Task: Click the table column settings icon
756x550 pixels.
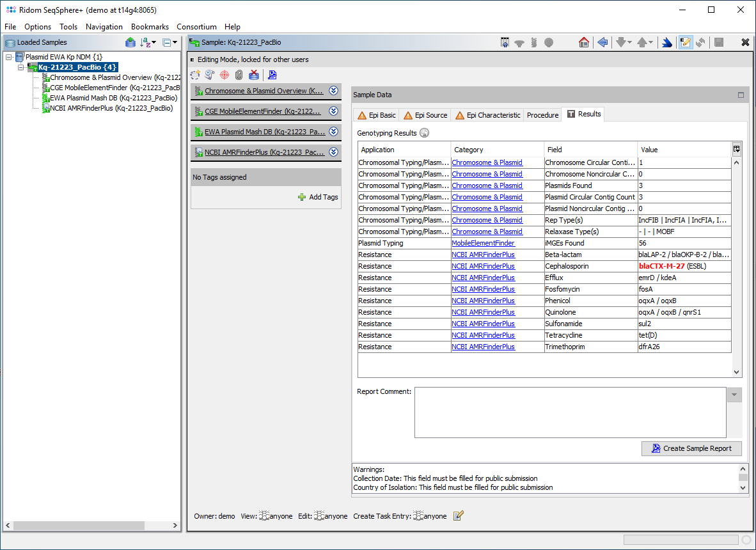Action: tap(737, 149)
